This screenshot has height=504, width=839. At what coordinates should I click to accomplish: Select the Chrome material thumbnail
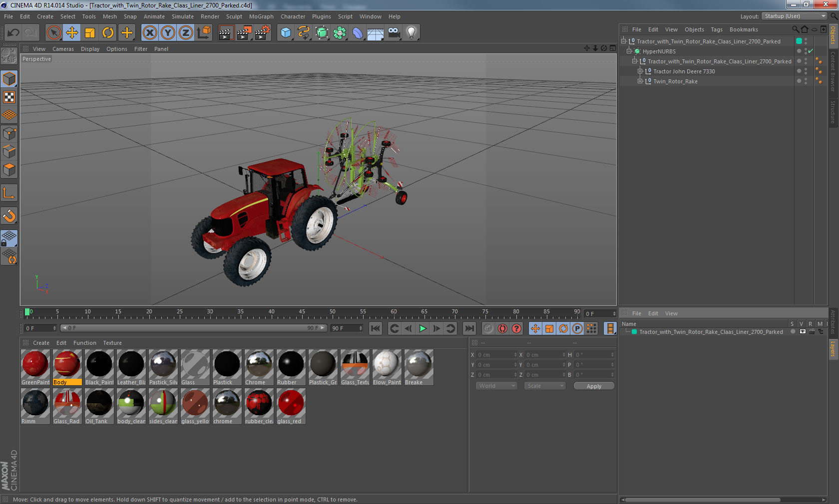tap(259, 367)
